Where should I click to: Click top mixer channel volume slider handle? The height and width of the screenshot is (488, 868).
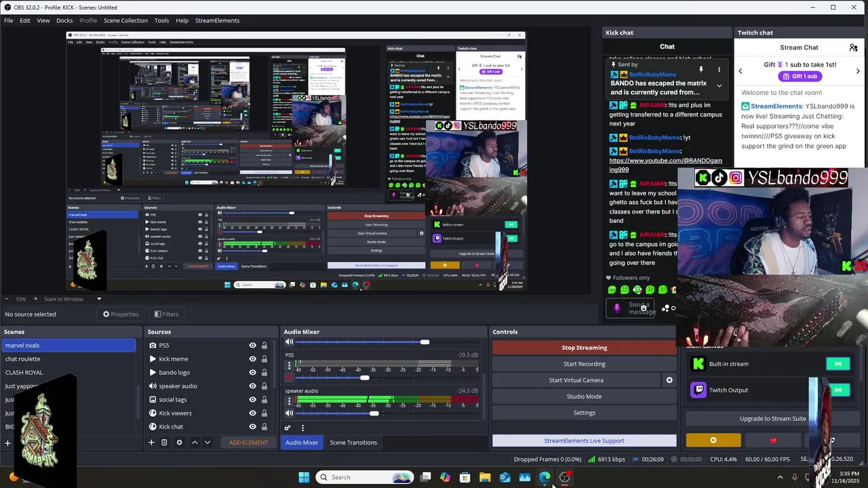click(x=425, y=342)
